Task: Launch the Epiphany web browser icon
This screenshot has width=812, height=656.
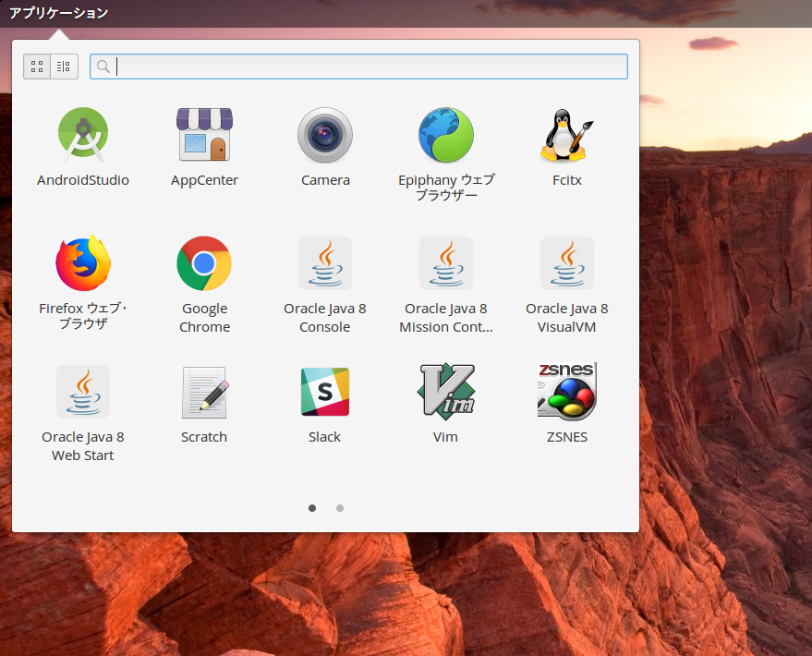Action: click(x=446, y=135)
